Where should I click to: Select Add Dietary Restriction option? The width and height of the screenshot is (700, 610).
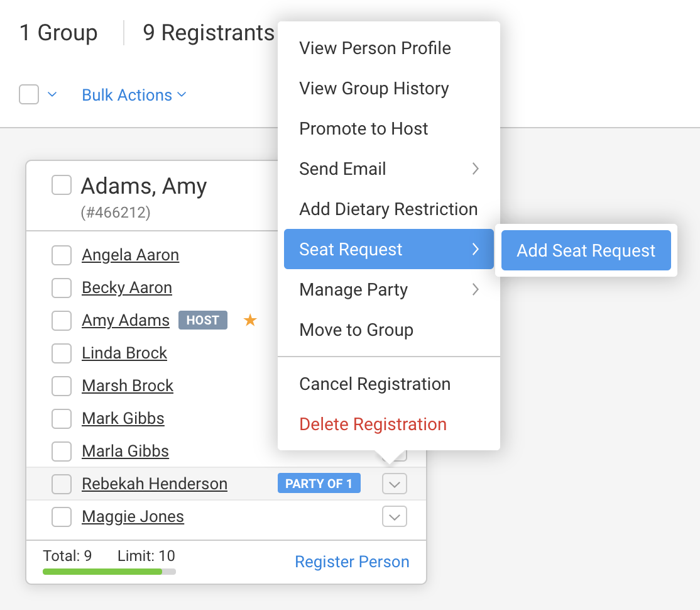[388, 209]
